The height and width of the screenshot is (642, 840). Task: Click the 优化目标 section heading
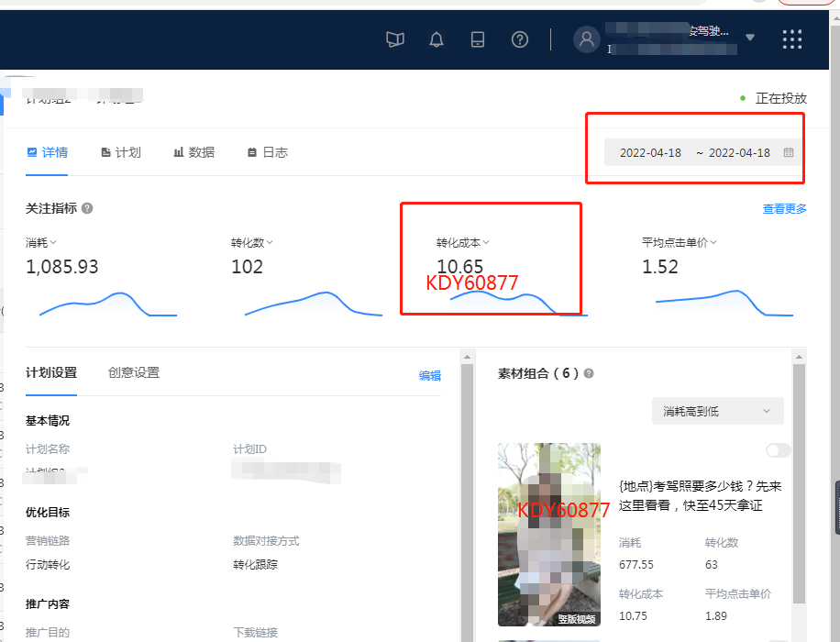(x=48, y=513)
